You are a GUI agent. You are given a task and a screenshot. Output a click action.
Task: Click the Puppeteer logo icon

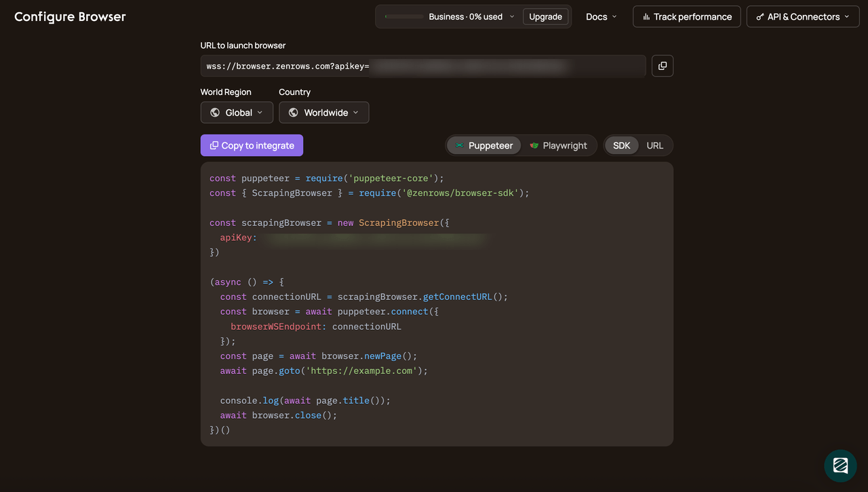(x=459, y=145)
